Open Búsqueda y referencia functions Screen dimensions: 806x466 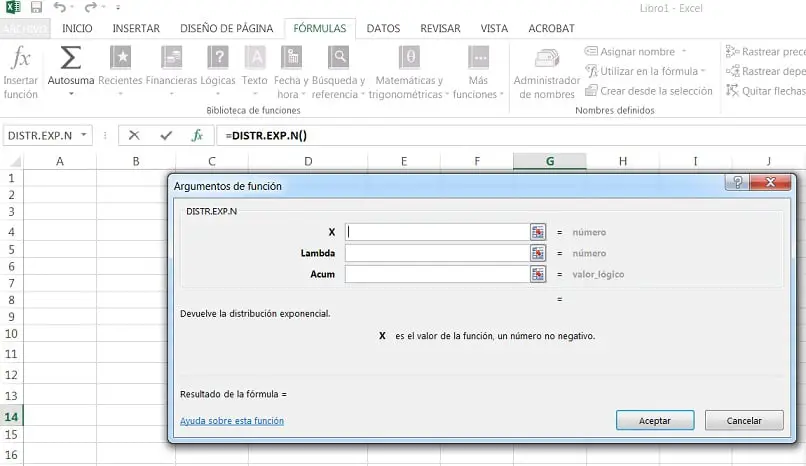click(x=338, y=71)
